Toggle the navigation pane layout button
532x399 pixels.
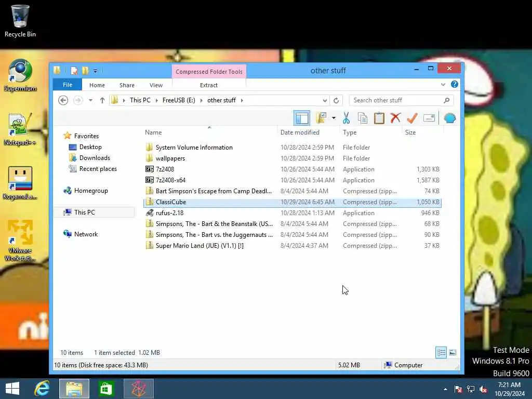[301, 118]
